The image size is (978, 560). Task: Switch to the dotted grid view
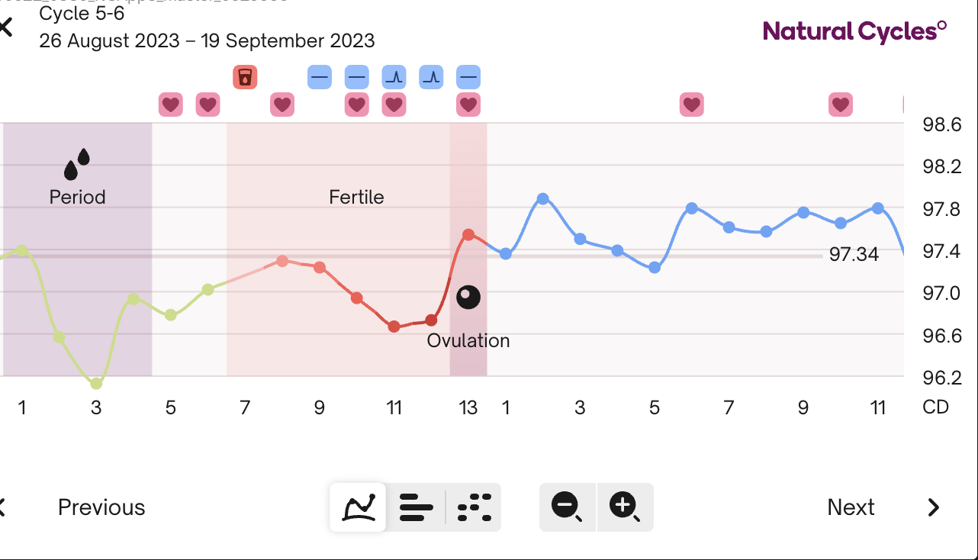tap(474, 507)
